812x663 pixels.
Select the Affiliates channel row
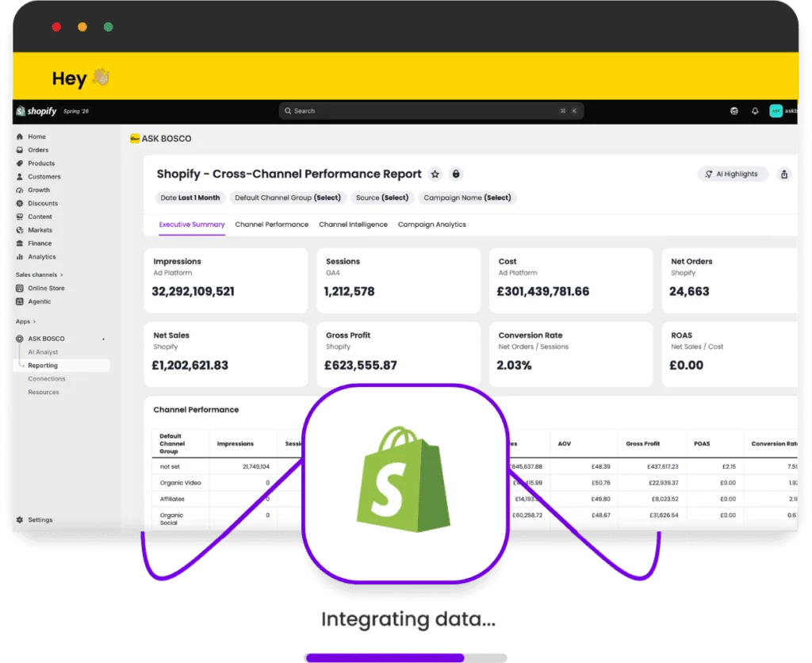tap(172, 499)
